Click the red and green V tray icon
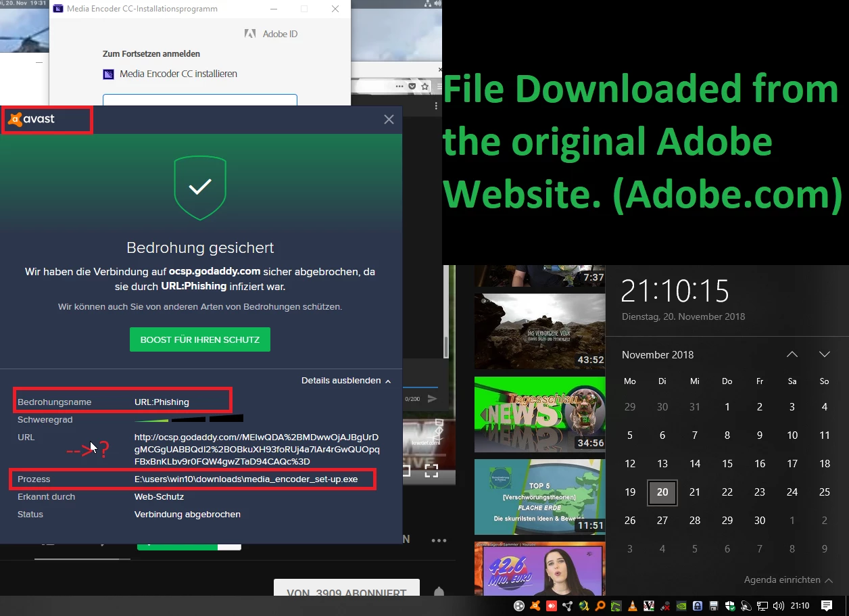 point(649,606)
